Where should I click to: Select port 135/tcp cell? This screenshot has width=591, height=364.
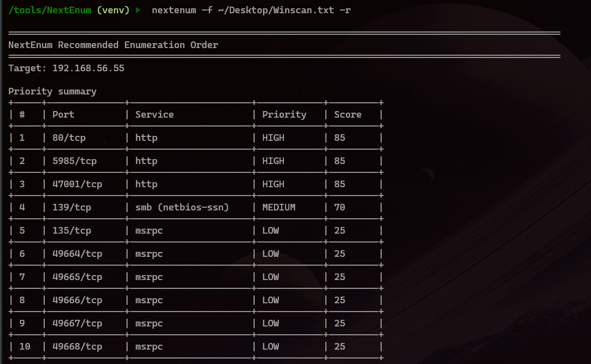tap(72, 231)
